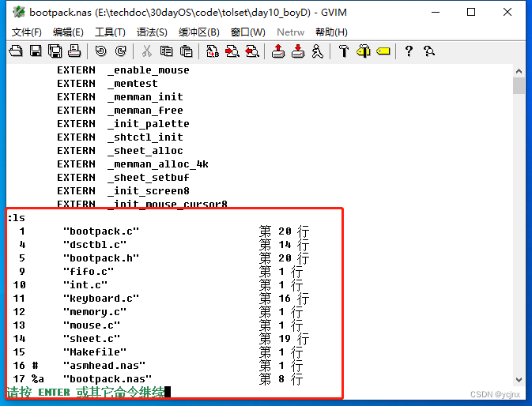The width and height of the screenshot is (532, 406).
Task: Open the 编辑(E) menu
Action: click(68, 32)
